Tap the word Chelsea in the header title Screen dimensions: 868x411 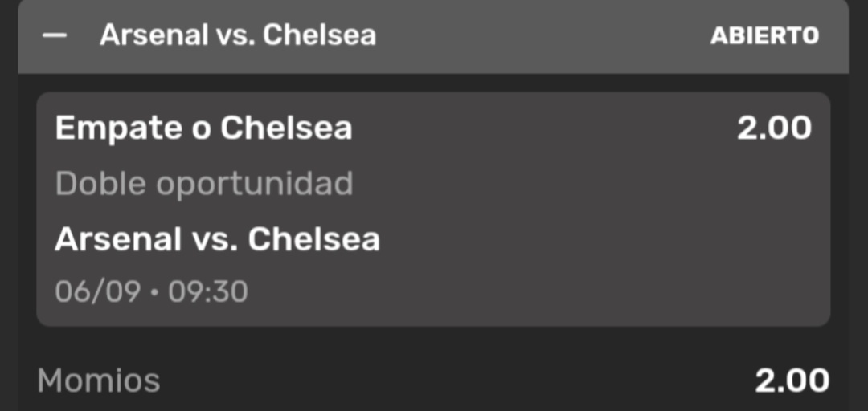tap(319, 35)
